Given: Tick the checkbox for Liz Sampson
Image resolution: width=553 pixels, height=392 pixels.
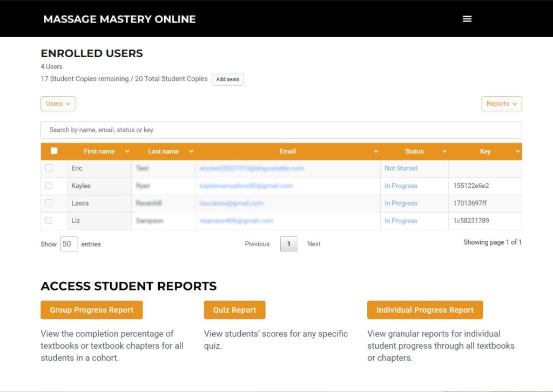Looking at the screenshot, I should [x=49, y=221].
